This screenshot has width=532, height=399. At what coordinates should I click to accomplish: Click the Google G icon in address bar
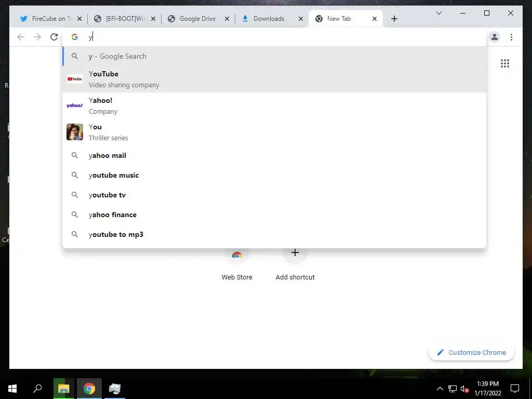75,37
